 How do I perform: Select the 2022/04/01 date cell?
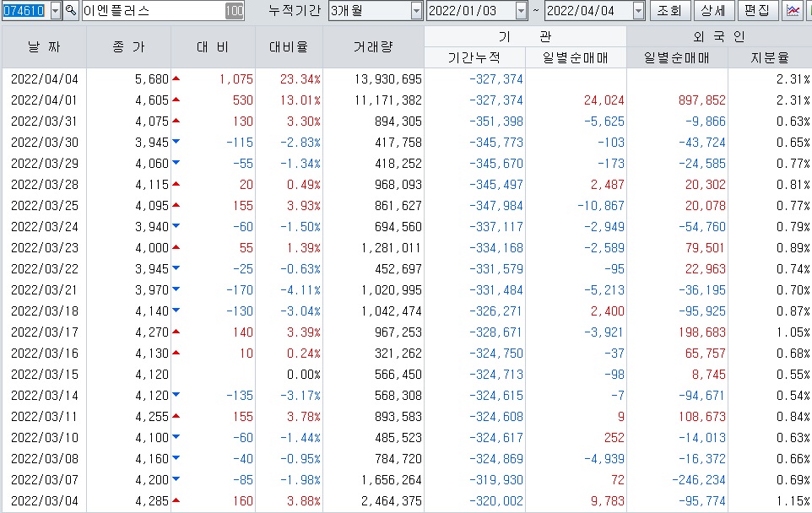click(45, 100)
